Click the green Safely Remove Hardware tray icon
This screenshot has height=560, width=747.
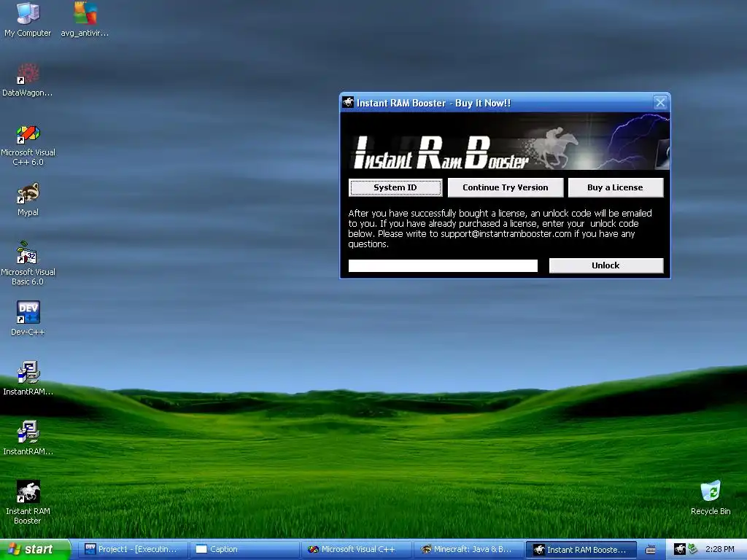point(692,549)
